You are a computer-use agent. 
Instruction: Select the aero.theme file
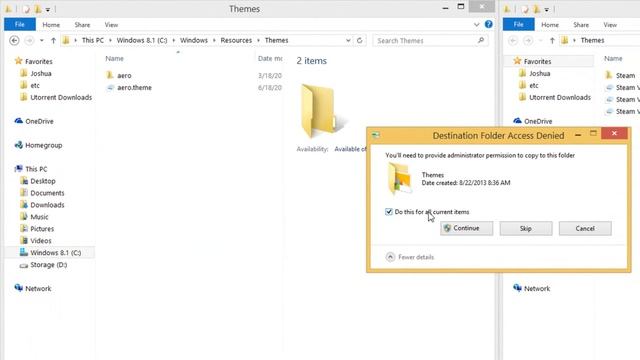(134, 88)
